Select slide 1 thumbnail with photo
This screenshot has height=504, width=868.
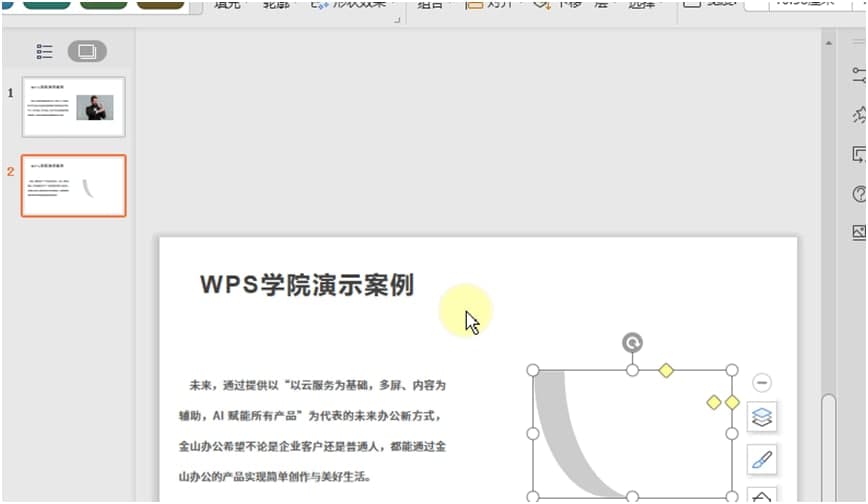click(74, 107)
